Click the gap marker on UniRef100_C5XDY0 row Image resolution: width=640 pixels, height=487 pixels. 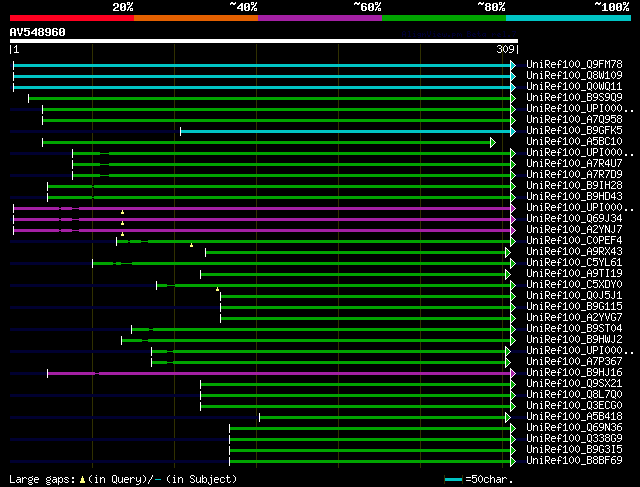point(217,289)
